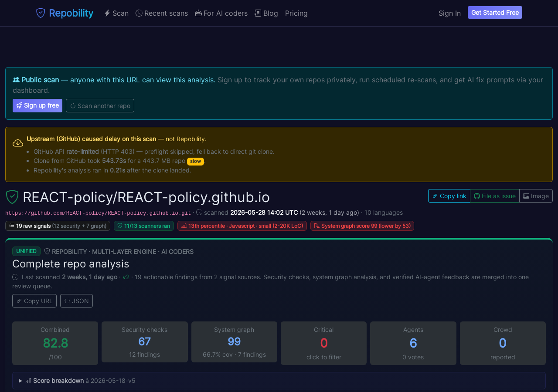Image resolution: width=558 pixels, height=392 pixels.
Task: Click the cloud download delay icon
Action: click(18, 143)
